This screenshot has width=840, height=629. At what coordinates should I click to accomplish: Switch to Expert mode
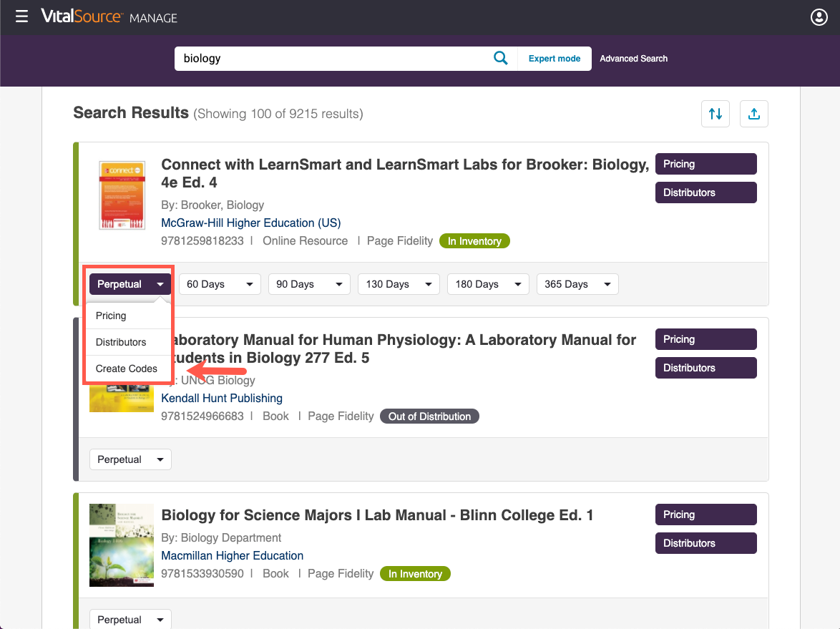(555, 59)
